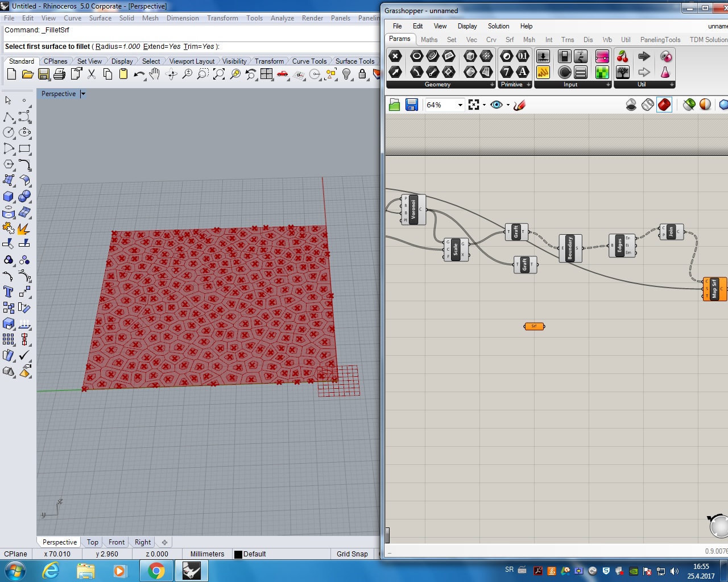Viewport: 728px width, 582px height.
Task: Click the Undo arrow icon in Rhino
Action: (x=139, y=74)
